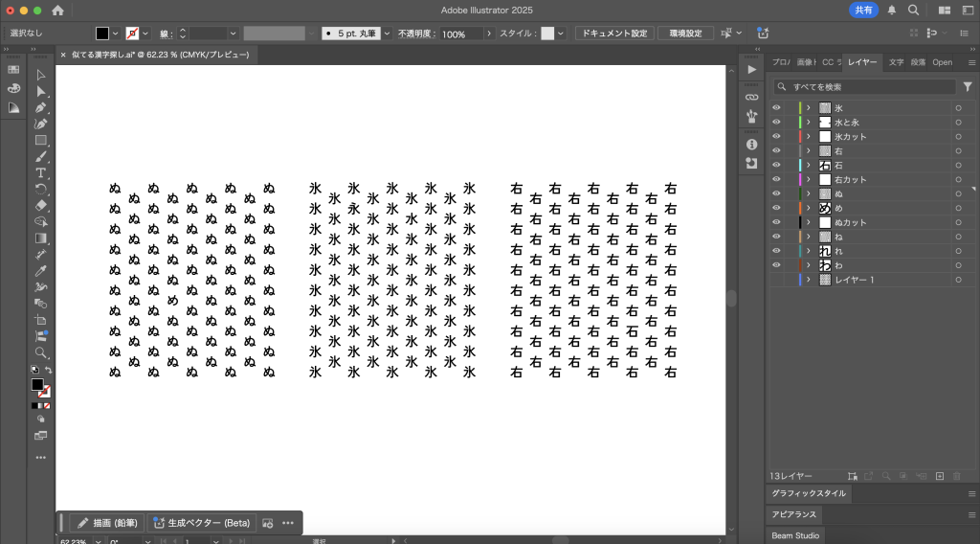Image resolution: width=980 pixels, height=544 pixels.
Task: Open the アピアランス panel tab
Action: 793,514
